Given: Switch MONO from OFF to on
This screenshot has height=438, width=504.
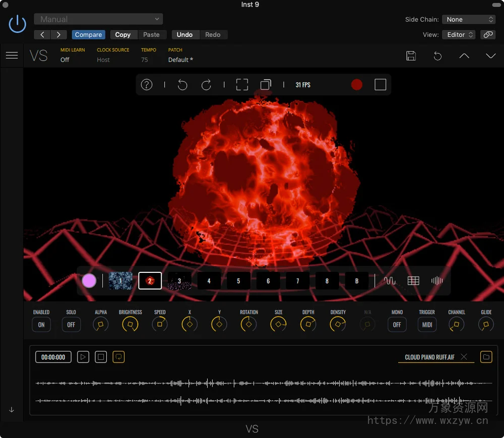Looking at the screenshot, I should [397, 325].
